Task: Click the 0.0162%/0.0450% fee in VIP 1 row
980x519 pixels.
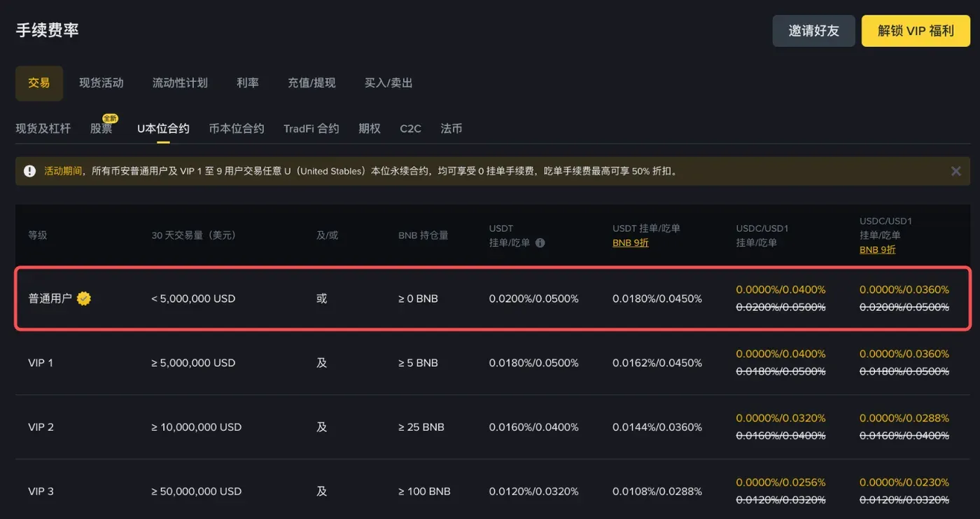Action: [x=657, y=363]
